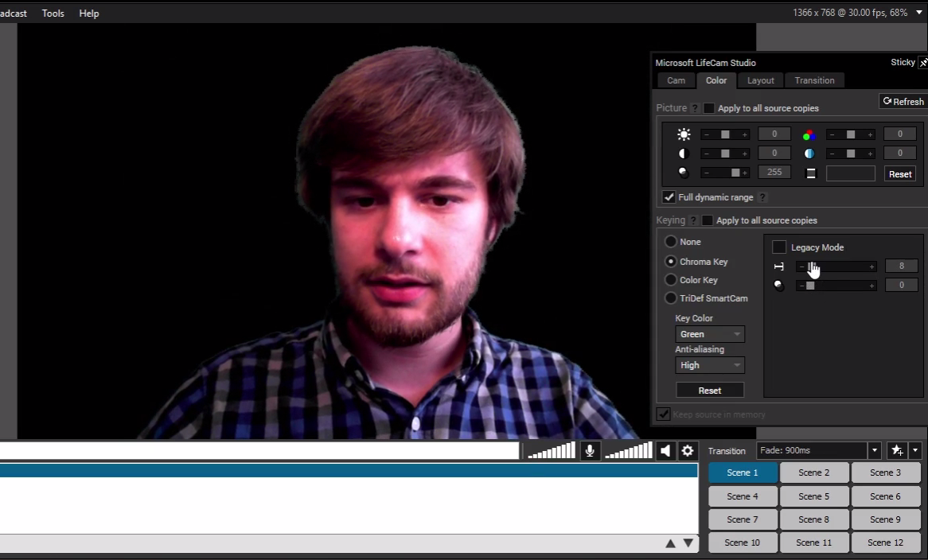Click the hue RGB adjustment icon

(x=809, y=134)
